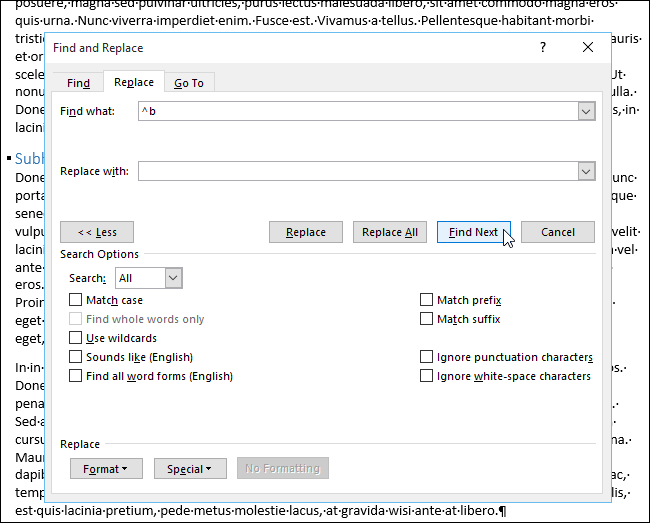Open the Special characters menu button
The width and height of the screenshot is (650, 523).
coord(182,468)
